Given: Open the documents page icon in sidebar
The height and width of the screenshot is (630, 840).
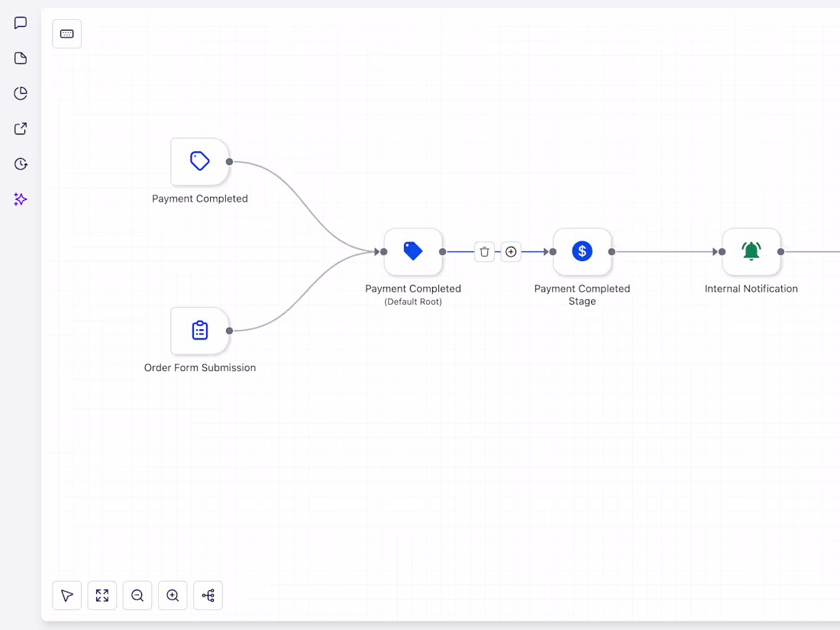Looking at the screenshot, I should [20, 58].
